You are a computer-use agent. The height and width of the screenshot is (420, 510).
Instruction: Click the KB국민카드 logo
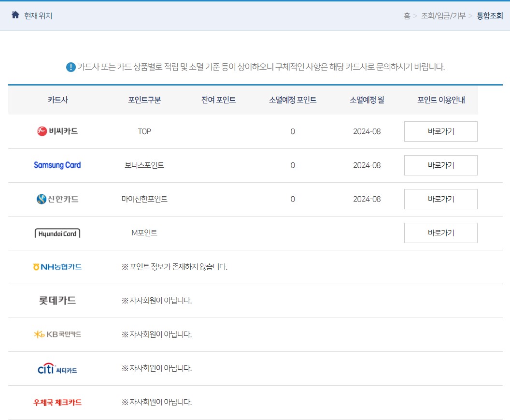(57, 334)
